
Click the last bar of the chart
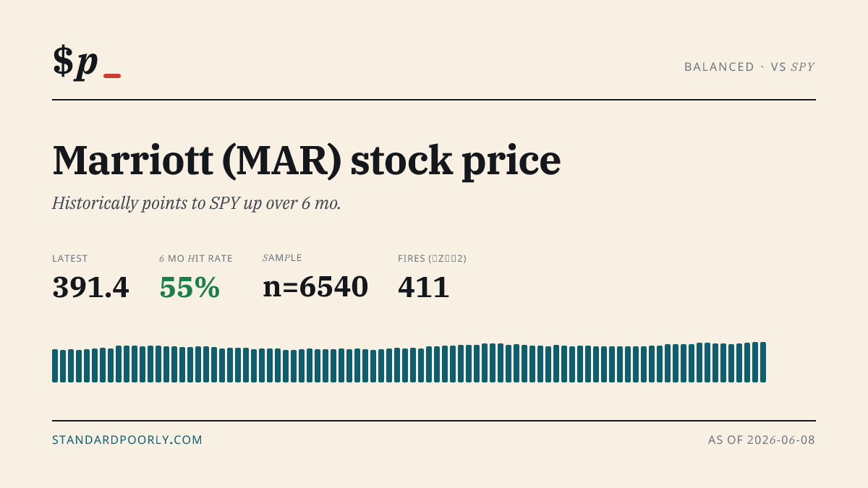click(763, 362)
